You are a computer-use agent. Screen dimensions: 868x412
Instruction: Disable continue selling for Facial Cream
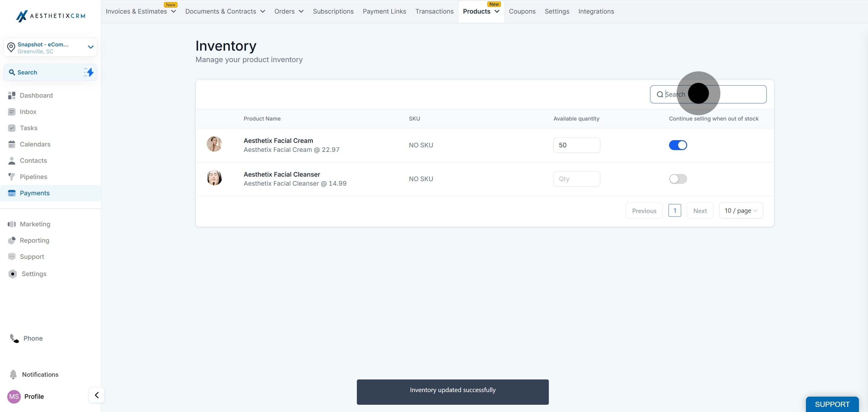(x=678, y=145)
